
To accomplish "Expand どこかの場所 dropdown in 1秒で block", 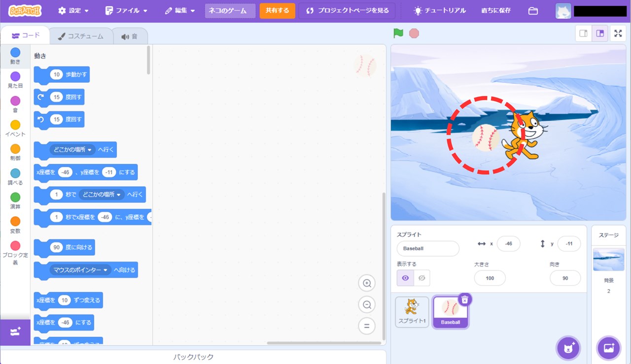I will 102,195.
